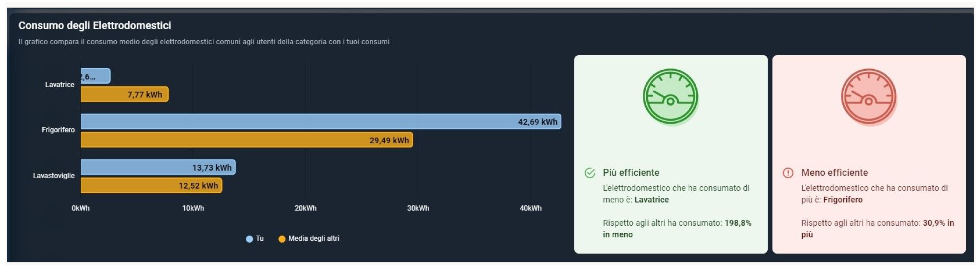Click the Lavastoviglie axis label

(53, 175)
